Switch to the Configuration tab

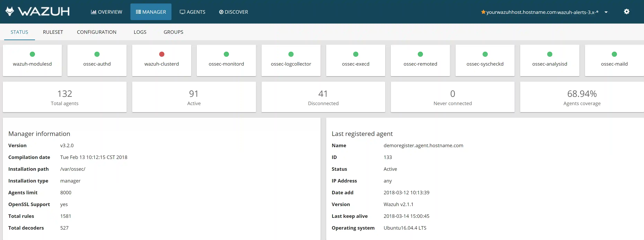pos(96,32)
